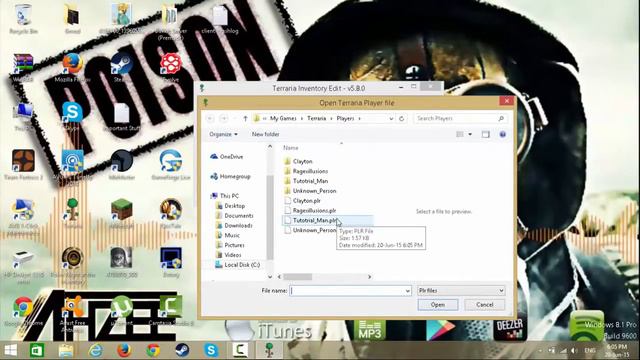Select the Clayton folder
Screen dimensions: 640x360
(x=298, y=161)
